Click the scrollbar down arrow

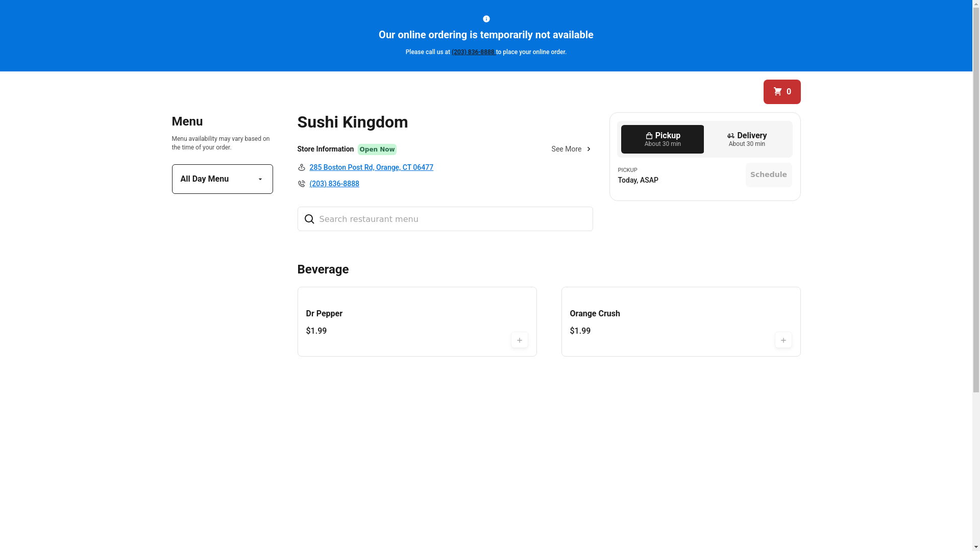pos(976,547)
